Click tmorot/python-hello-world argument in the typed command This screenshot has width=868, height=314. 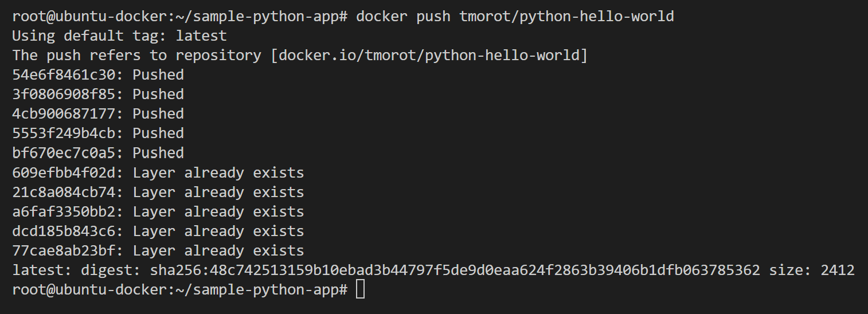566,16
